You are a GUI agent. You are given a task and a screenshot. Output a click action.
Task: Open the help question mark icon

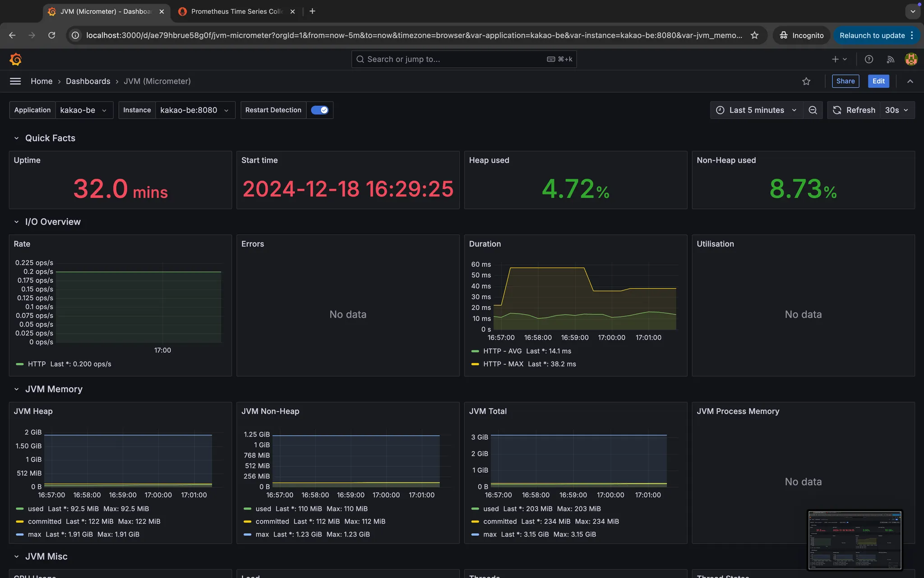tap(869, 59)
